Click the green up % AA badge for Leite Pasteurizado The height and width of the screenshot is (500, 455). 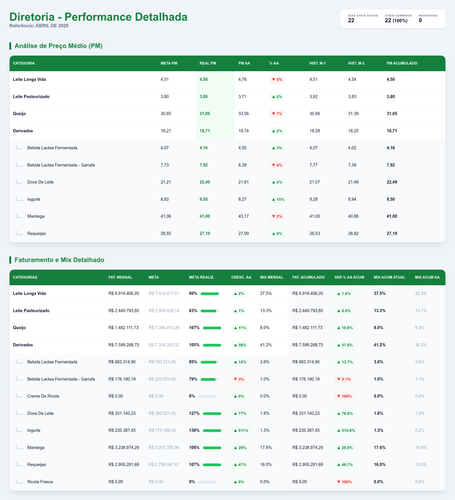tap(277, 97)
